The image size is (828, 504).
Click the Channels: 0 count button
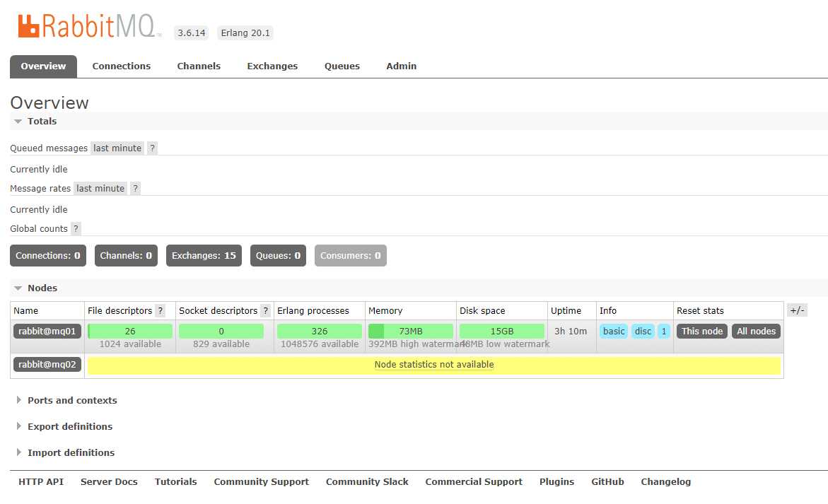point(126,255)
